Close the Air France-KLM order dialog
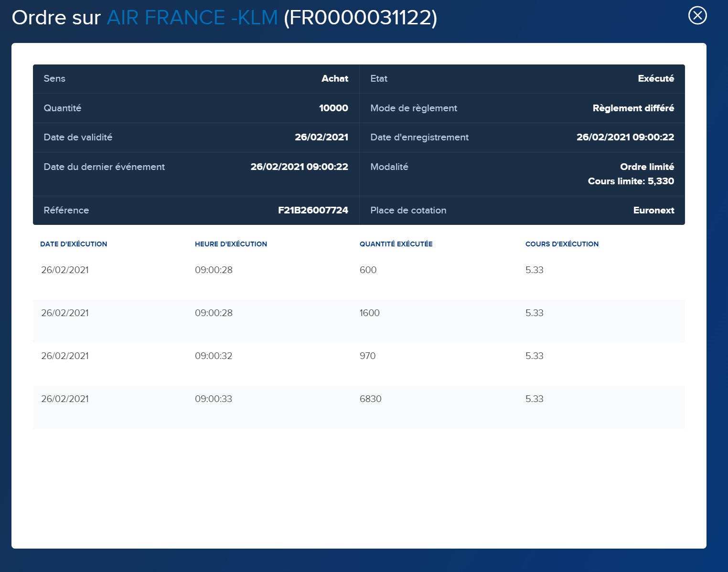Viewport: 728px width, 572px height. tap(697, 15)
